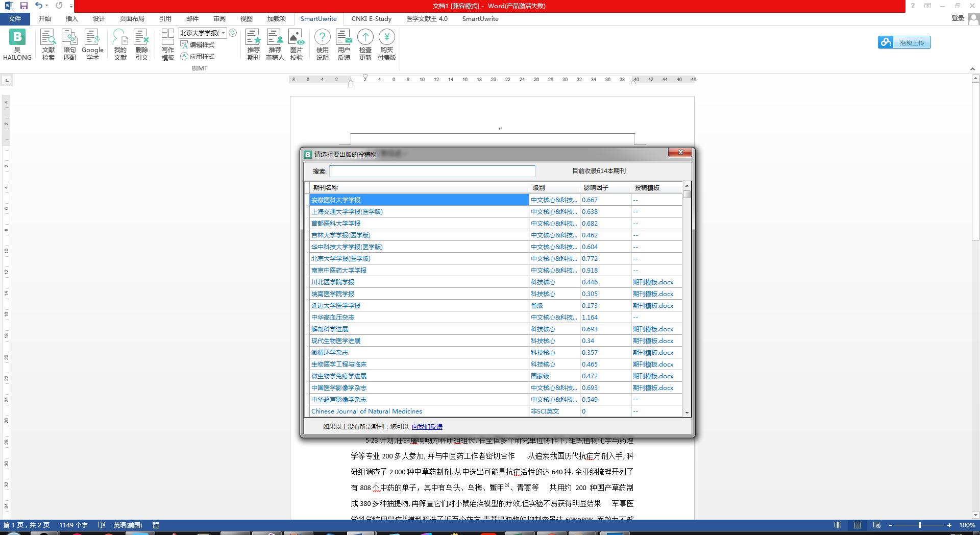
Task: Save the document from quick access toolbar
Action: tap(24, 6)
